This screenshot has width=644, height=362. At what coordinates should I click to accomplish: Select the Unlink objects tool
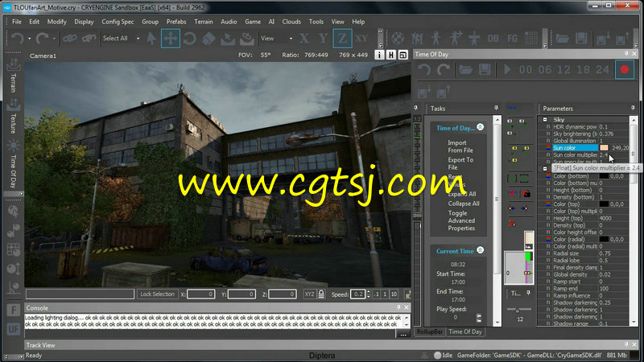coord(89,39)
